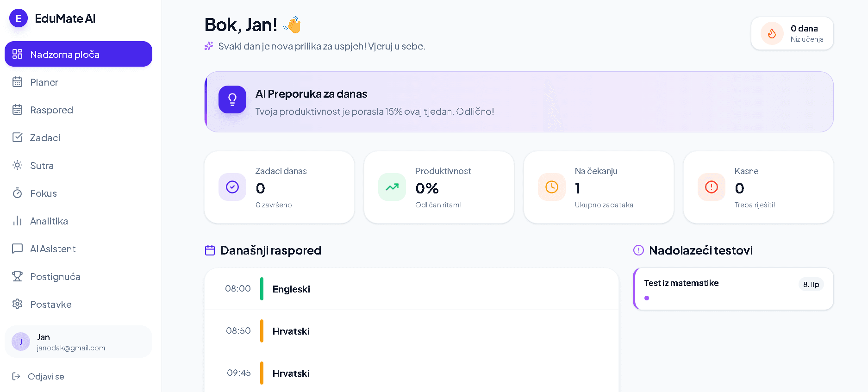Click the Nadolazeći testovi alert icon

(x=638, y=250)
